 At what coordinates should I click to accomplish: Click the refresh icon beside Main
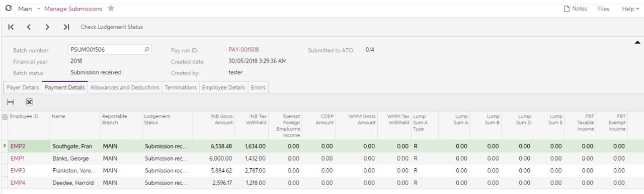[9, 9]
